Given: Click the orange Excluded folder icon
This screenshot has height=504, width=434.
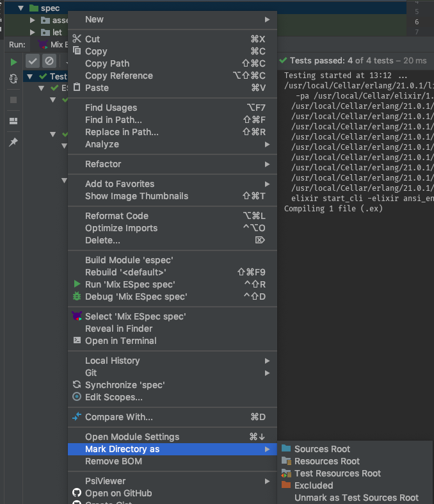Looking at the screenshot, I should (x=286, y=485).
